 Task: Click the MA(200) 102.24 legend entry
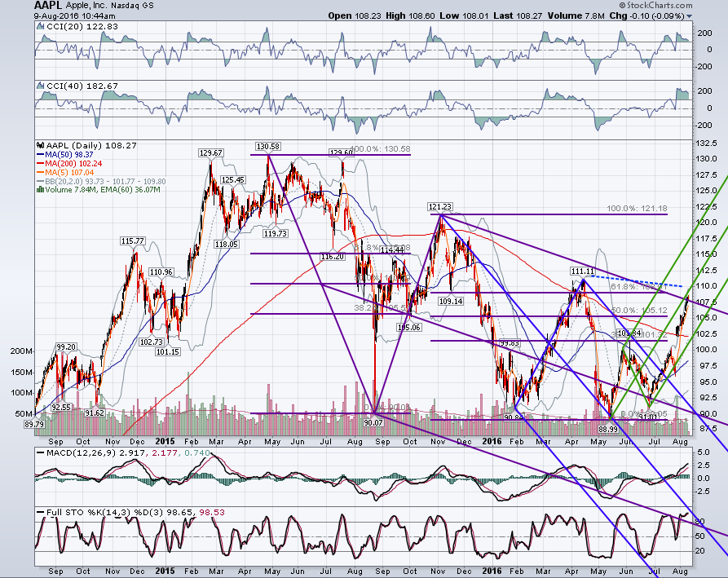73,163
